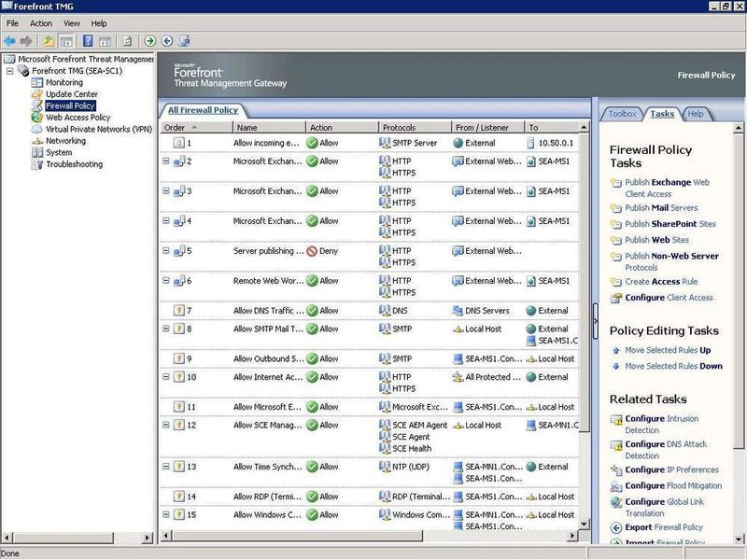Click rule 9's access rule icon
Image resolution: width=747 pixels, height=560 pixels.
pyautogui.click(x=178, y=358)
